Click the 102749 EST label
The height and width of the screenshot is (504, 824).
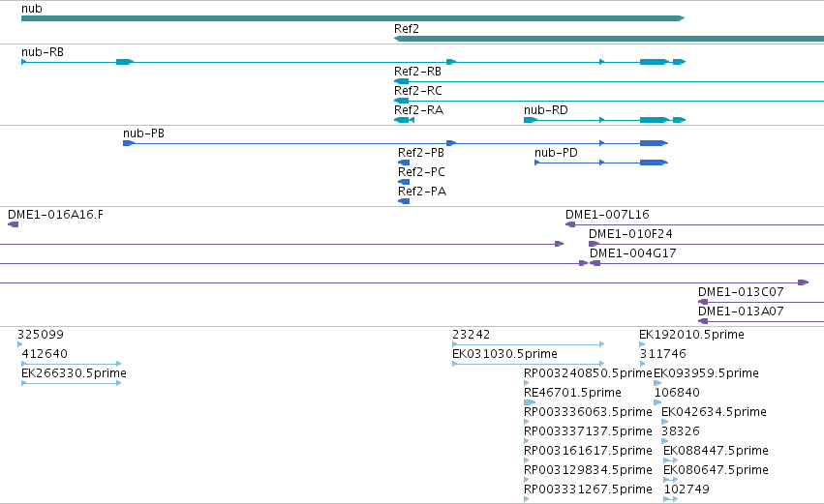pyautogui.click(x=687, y=489)
